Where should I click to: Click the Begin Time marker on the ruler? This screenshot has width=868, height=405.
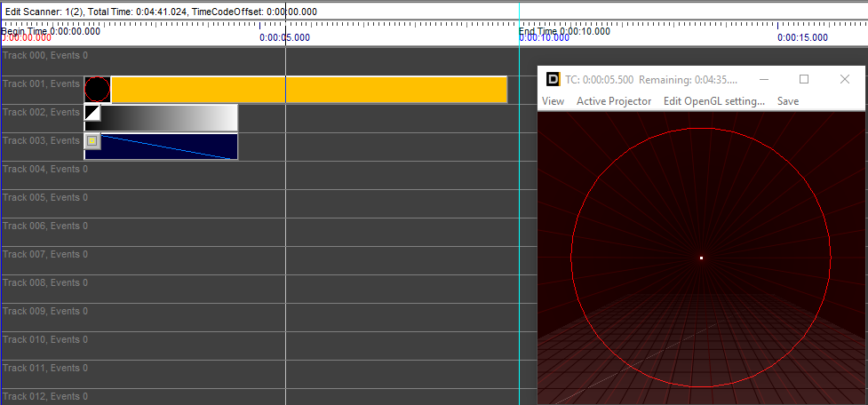coord(51,31)
